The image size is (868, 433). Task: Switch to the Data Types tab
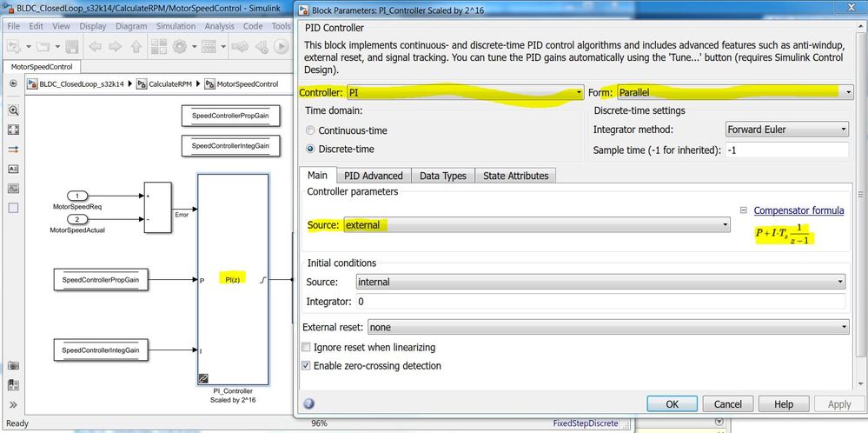coord(443,176)
